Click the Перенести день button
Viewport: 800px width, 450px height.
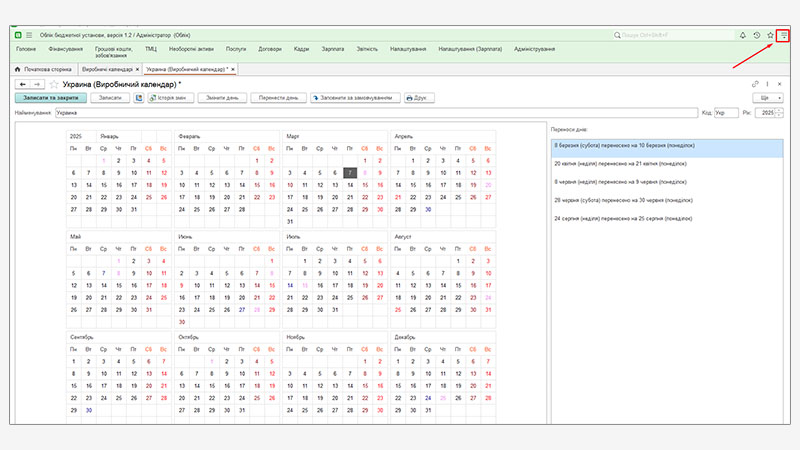[x=277, y=98]
